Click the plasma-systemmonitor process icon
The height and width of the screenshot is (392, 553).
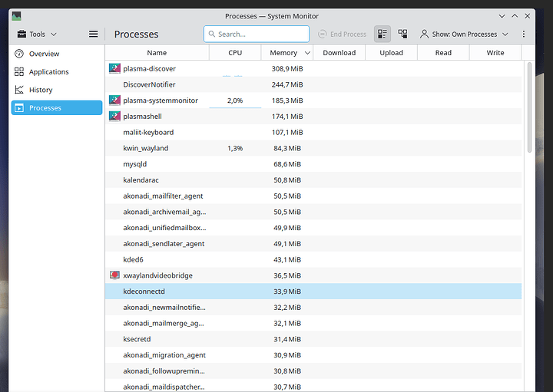pyautogui.click(x=114, y=100)
